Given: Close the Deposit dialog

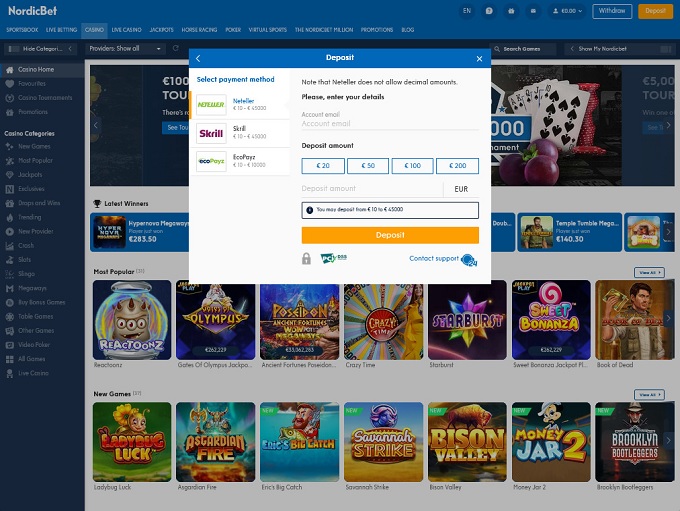Looking at the screenshot, I should point(480,58).
